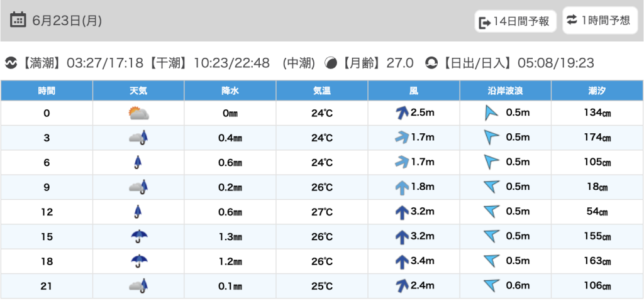
Task: Click the calendar icon beside 6月23日
Action: click(x=18, y=19)
